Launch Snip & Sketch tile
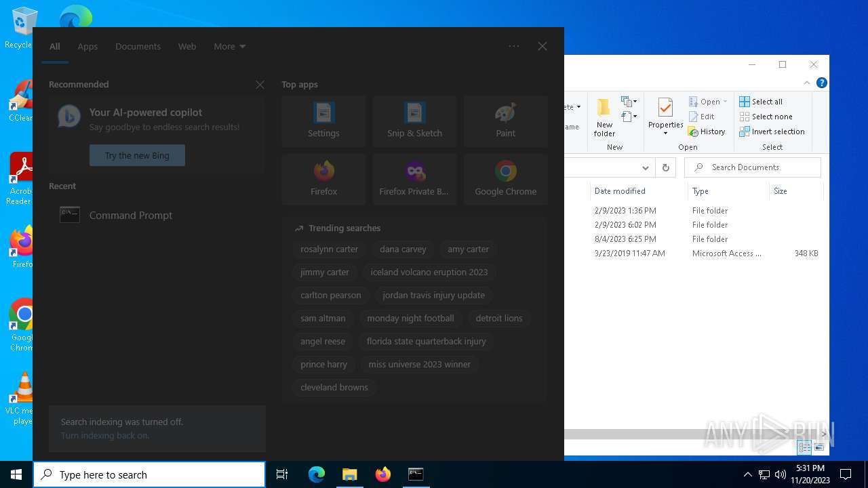Image resolution: width=868 pixels, height=488 pixels. tap(414, 121)
